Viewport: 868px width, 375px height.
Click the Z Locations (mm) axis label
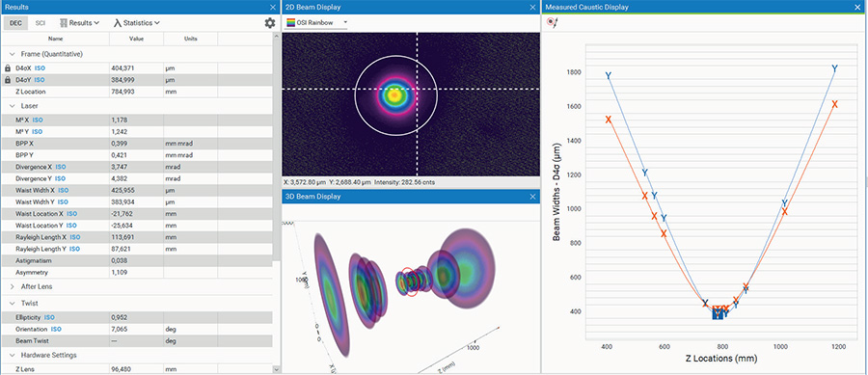pyautogui.click(x=722, y=359)
